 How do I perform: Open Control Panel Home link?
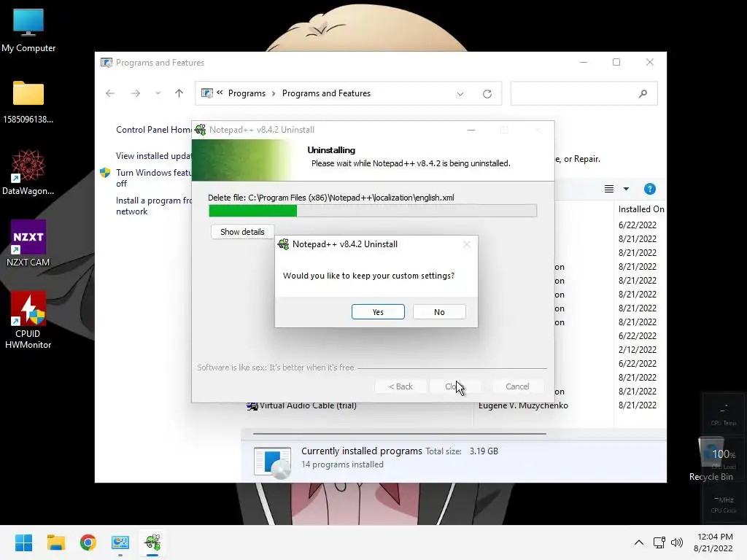click(x=153, y=130)
